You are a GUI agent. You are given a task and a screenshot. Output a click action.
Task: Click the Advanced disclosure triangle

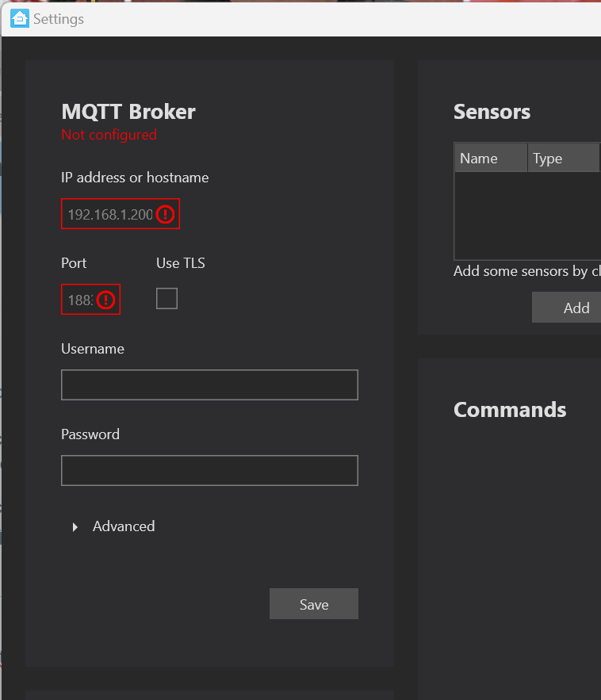75,526
